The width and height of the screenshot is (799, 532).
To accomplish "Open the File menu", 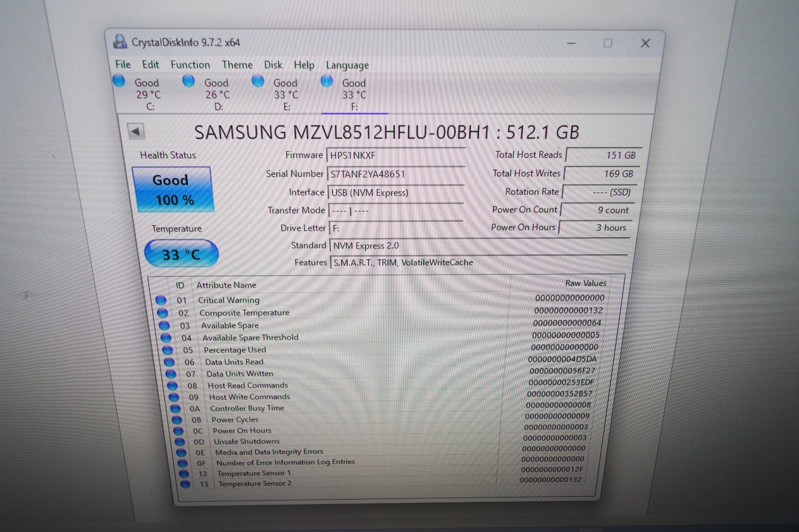I will coord(123,64).
